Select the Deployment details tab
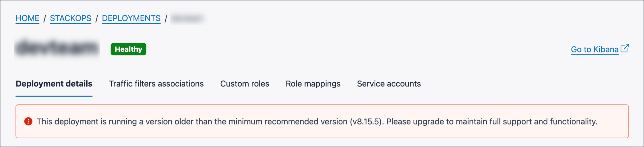The image size is (644, 147). 54,84
